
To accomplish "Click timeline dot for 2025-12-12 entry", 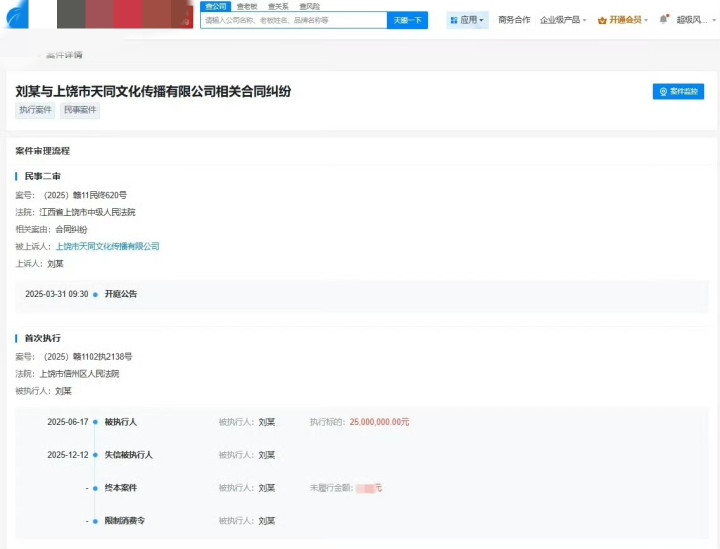I will [96, 455].
